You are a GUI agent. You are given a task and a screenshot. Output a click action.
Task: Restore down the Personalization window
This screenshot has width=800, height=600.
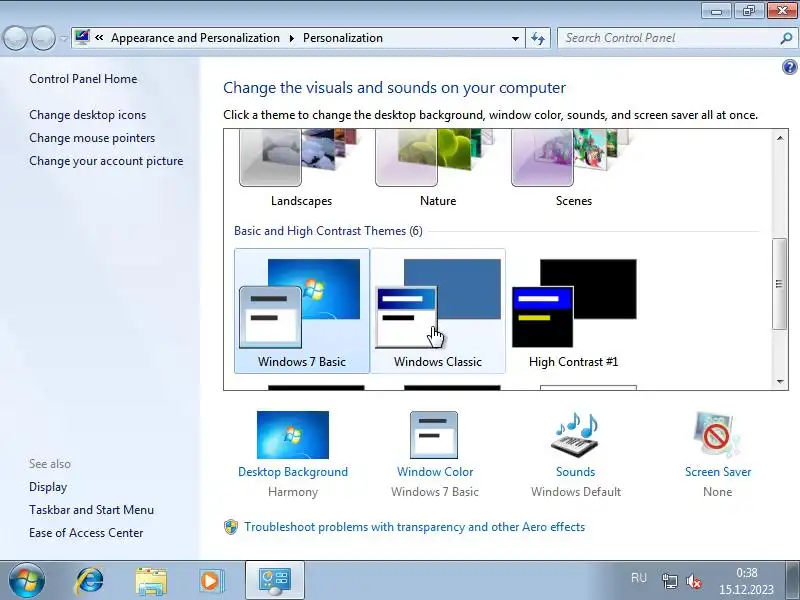(749, 10)
